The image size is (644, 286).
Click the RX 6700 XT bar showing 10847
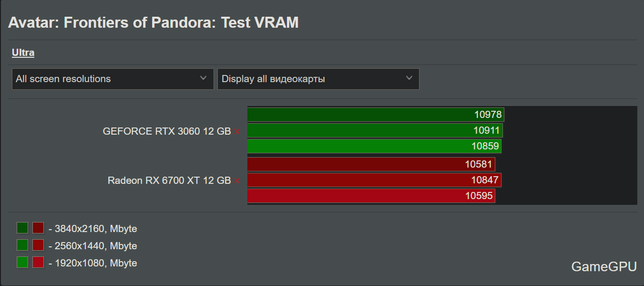[374, 180]
